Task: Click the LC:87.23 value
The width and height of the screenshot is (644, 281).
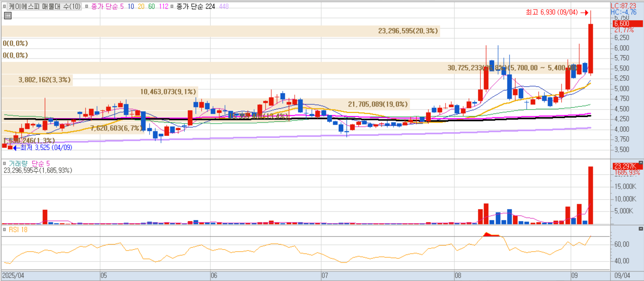Action: pyautogui.click(x=623, y=6)
